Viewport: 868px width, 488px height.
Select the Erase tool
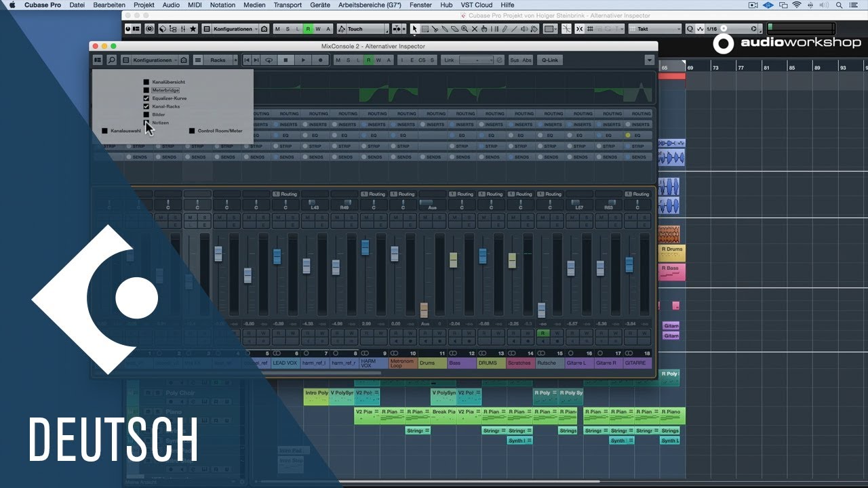(x=455, y=29)
